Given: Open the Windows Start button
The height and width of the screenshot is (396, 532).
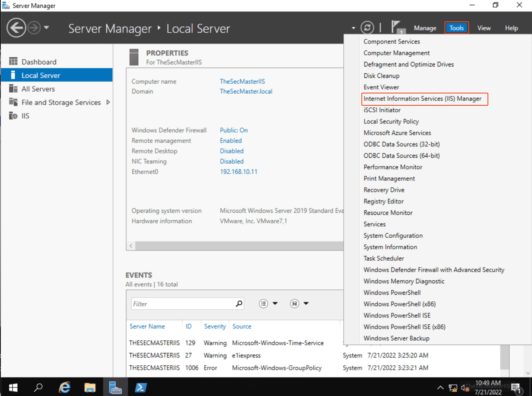Looking at the screenshot, I should [x=13, y=387].
